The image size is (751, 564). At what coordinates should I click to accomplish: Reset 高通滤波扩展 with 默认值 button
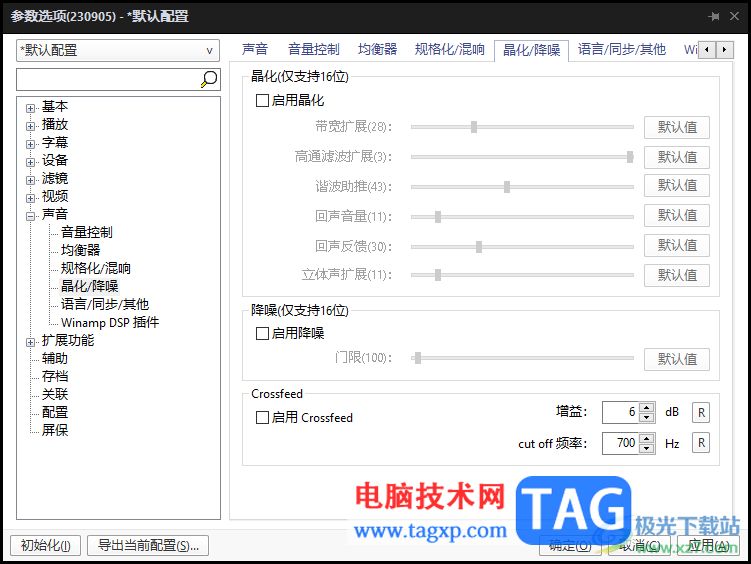pyautogui.click(x=677, y=157)
